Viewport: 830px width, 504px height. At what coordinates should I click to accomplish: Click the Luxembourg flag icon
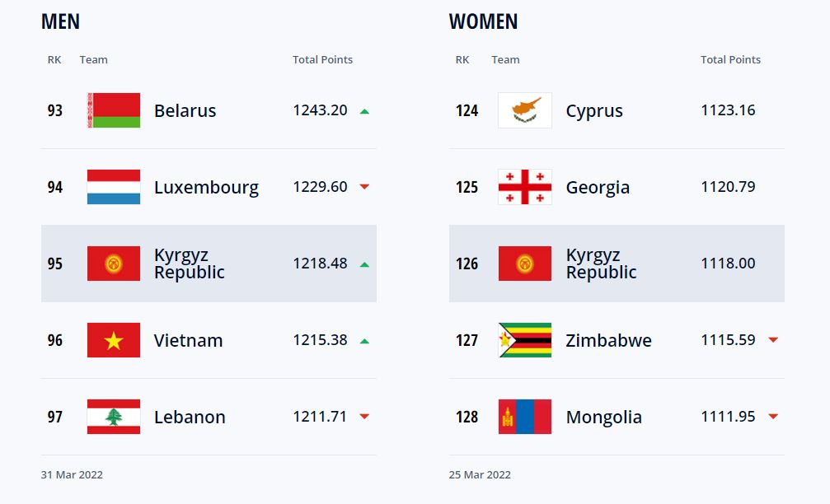[114, 187]
